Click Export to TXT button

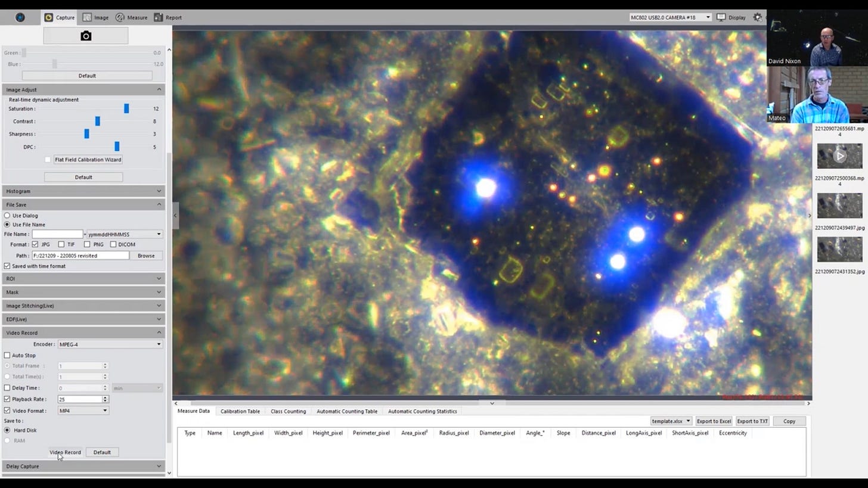click(752, 421)
